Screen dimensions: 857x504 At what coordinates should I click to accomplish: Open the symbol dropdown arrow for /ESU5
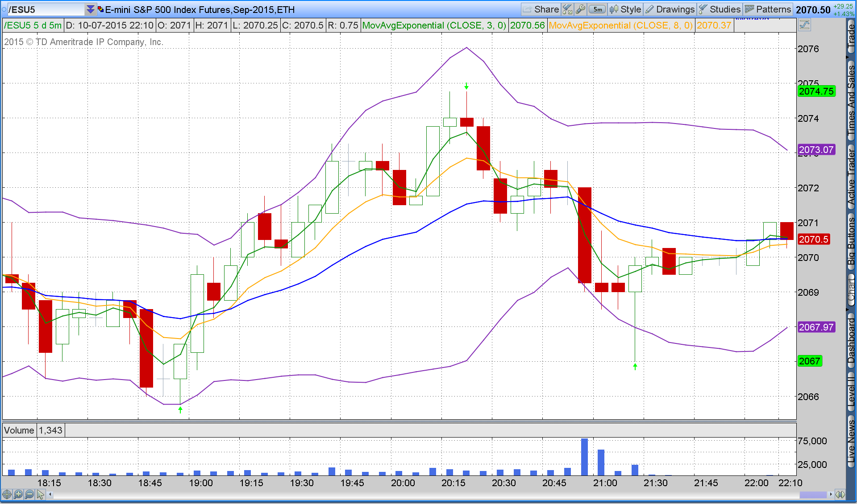click(90, 9)
